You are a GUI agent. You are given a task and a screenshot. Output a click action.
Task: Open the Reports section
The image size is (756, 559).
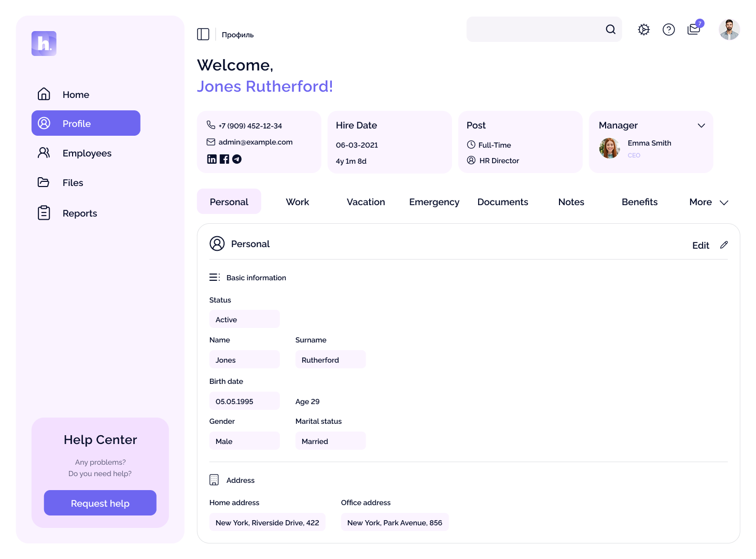point(79,213)
